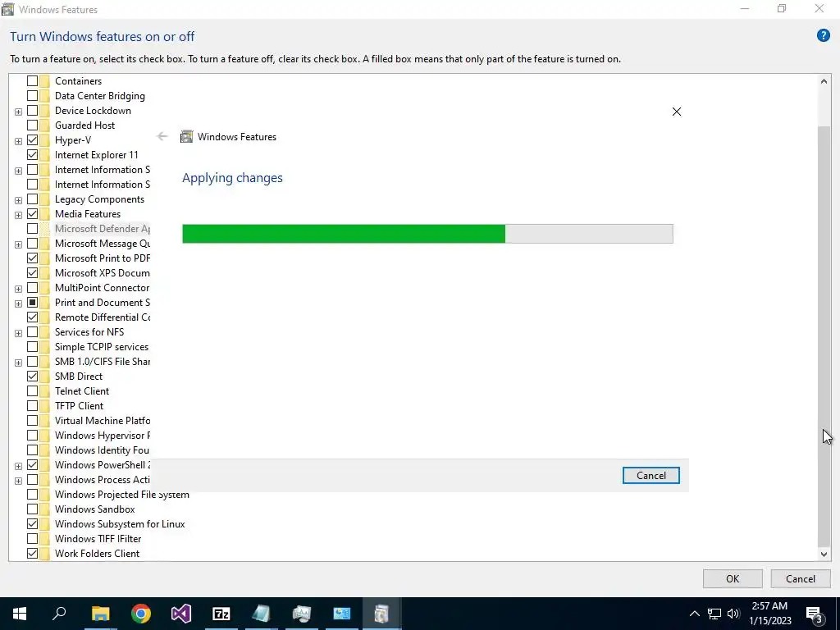Click the folder icon beside Work Folders Client
This screenshot has width=840, height=630.
(x=44, y=554)
